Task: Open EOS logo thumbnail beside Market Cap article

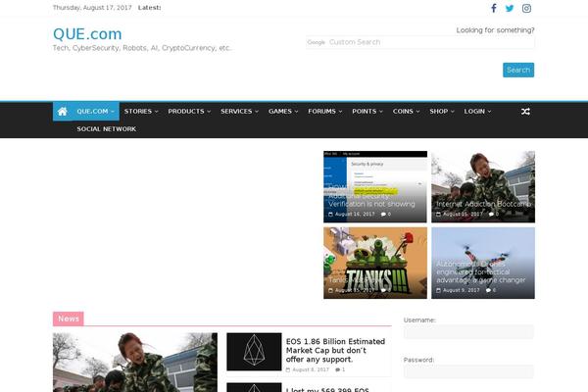Action: coord(254,352)
